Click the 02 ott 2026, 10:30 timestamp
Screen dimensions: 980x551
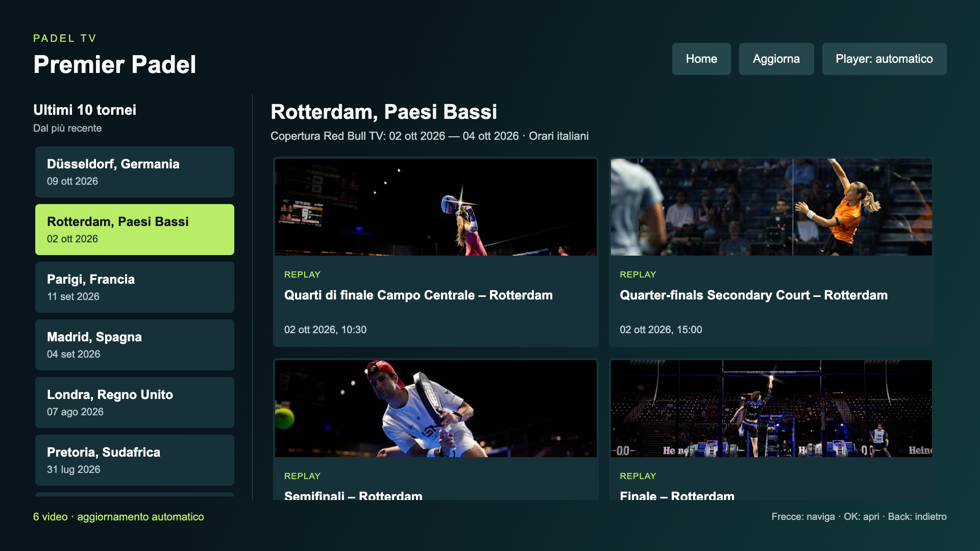coord(325,330)
